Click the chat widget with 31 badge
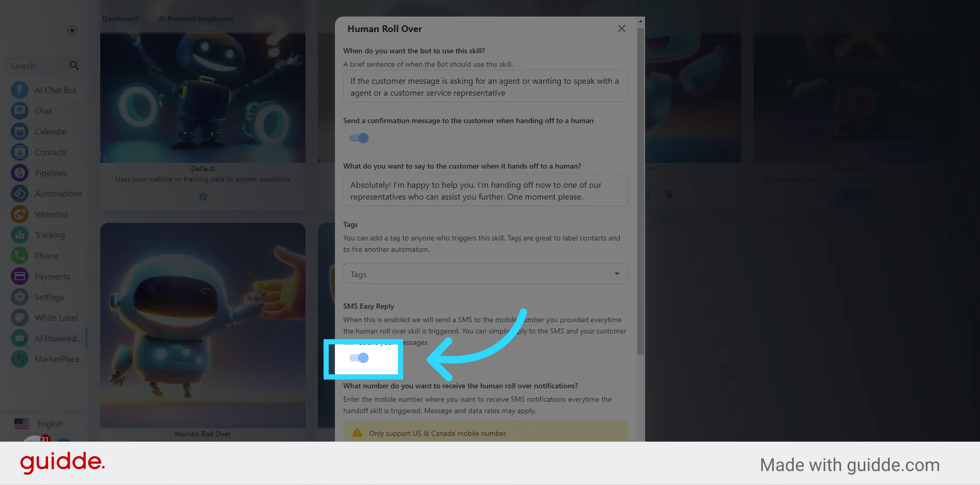 [36, 438]
